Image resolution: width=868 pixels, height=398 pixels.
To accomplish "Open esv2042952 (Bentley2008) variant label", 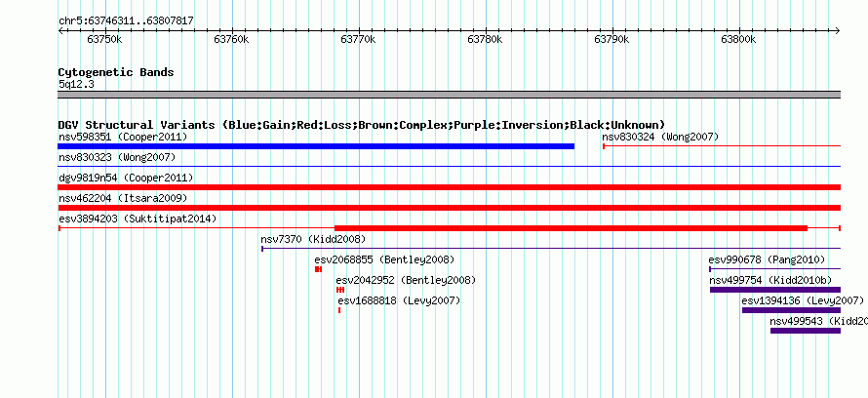I will pos(405,281).
